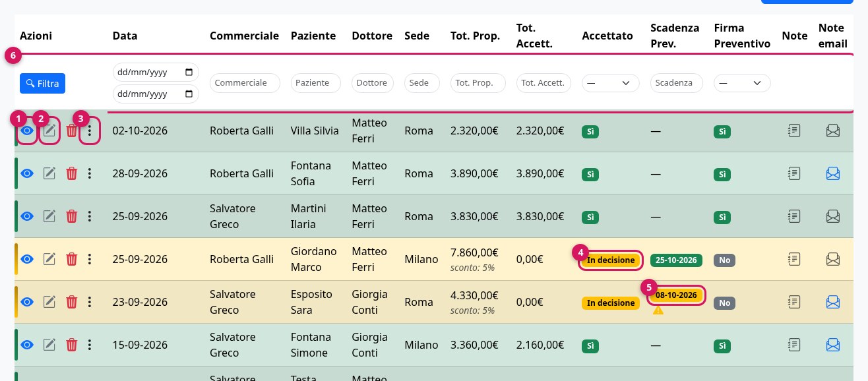This screenshot has width=868, height=381.
Task: Open more-actions menu for Fontana Sofia row
Action: pos(90,173)
